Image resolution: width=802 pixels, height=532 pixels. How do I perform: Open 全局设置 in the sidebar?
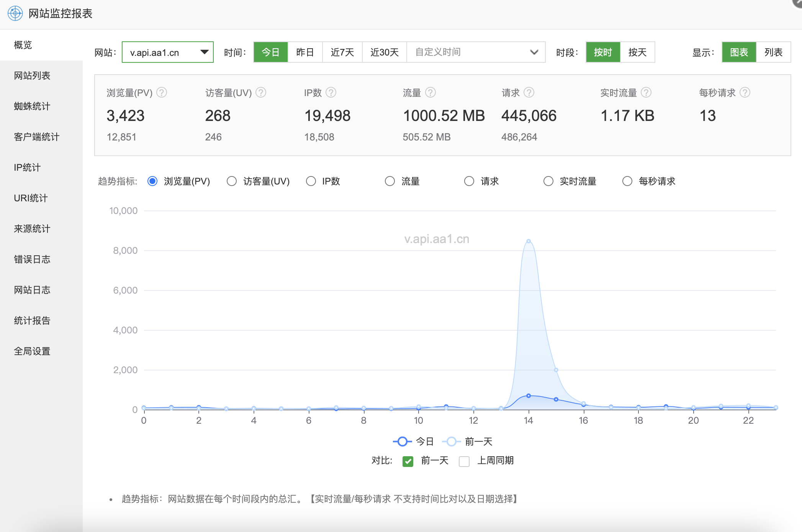(41, 351)
